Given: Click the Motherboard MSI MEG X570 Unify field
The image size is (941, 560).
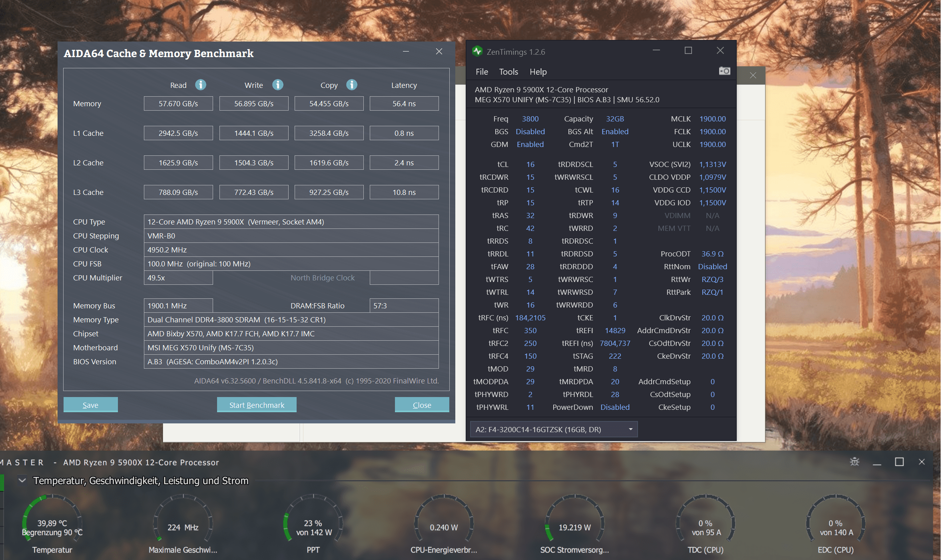Looking at the screenshot, I should coord(291,348).
